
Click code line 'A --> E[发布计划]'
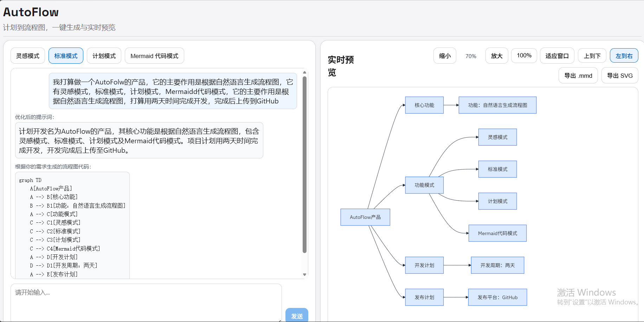click(54, 274)
